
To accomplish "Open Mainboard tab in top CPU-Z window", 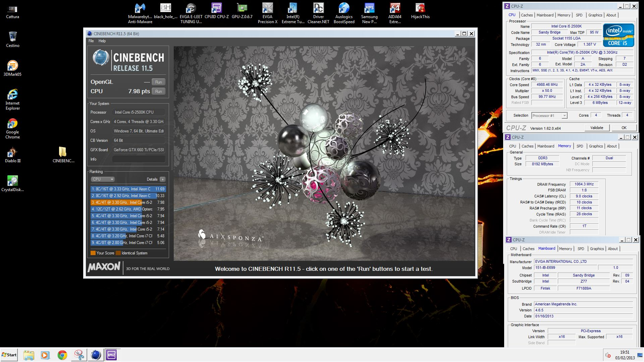I will (x=545, y=15).
